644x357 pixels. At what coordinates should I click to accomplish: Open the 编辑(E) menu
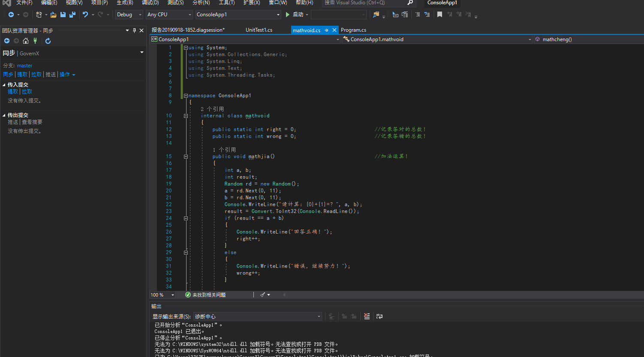click(49, 3)
